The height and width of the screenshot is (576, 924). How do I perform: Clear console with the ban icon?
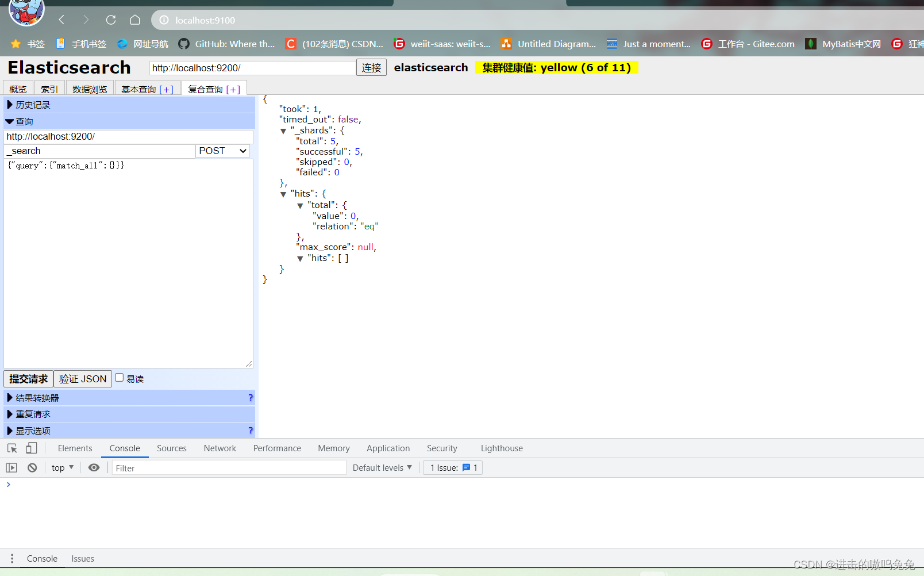[x=32, y=468]
